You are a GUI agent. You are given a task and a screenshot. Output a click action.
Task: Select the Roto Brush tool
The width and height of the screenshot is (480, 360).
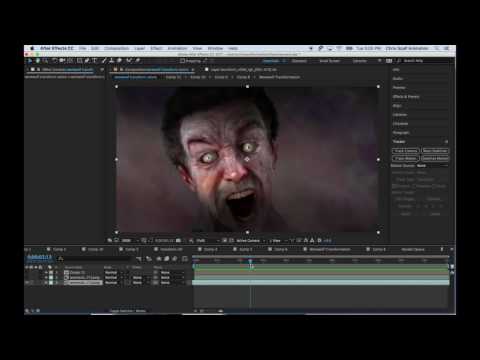[x=129, y=61]
